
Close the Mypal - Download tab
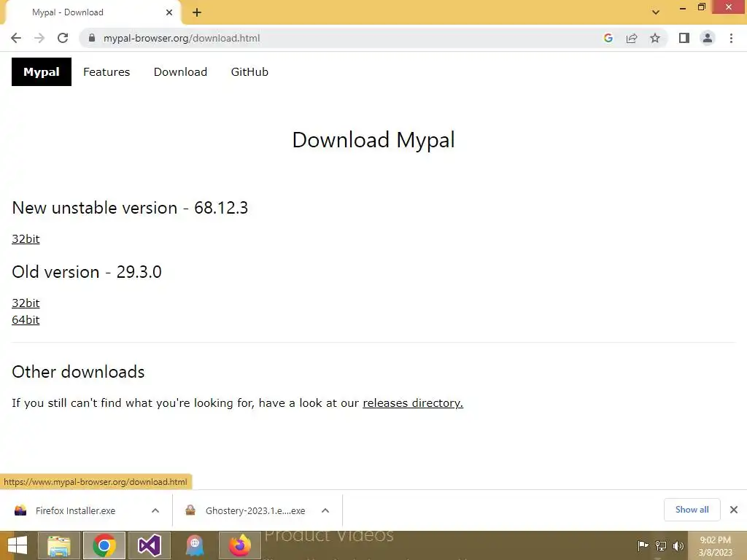pyautogui.click(x=169, y=12)
